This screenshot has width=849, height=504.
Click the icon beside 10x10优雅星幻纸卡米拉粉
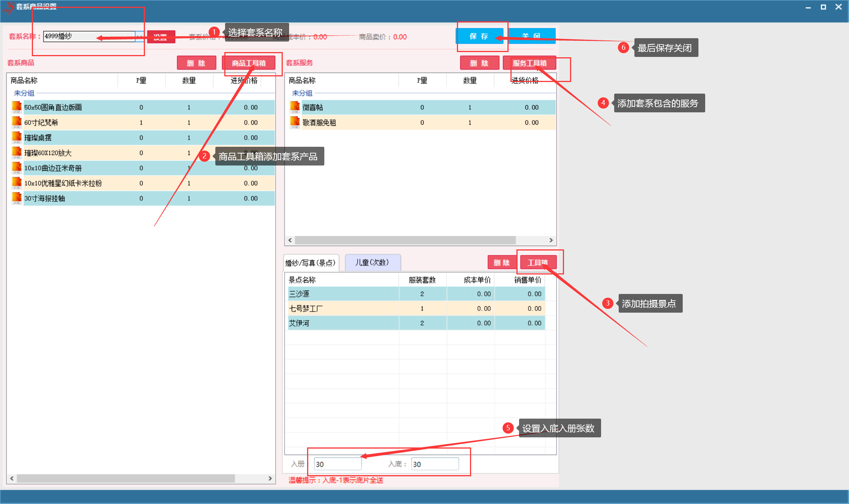[16, 183]
